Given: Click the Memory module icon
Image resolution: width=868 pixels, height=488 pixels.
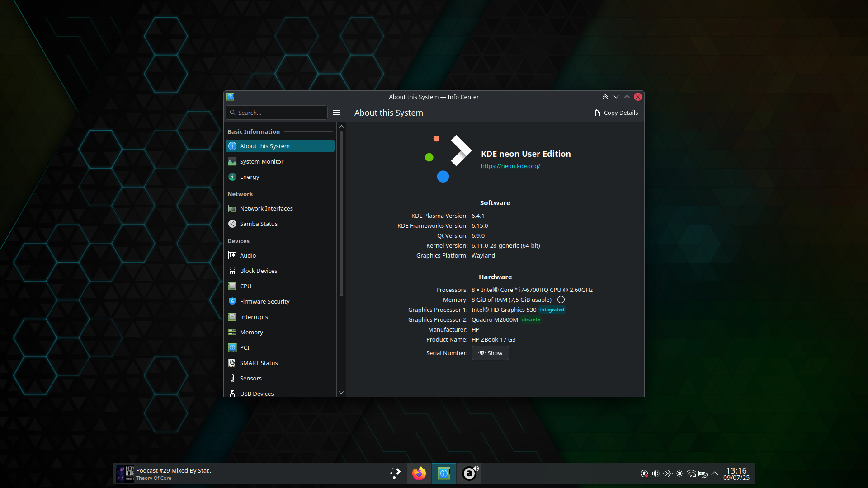Looking at the screenshot, I should [232, 332].
